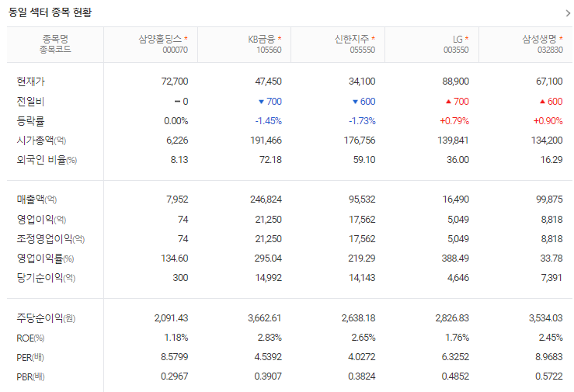Select stock code 000070
The width and height of the screenshot is (574, 392).
coord(175,50)
